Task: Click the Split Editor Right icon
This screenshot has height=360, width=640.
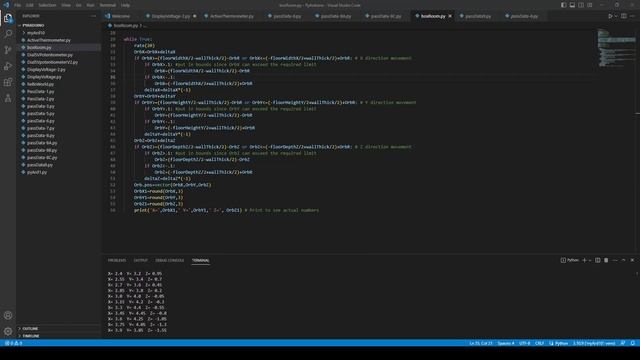Action: 624,16
